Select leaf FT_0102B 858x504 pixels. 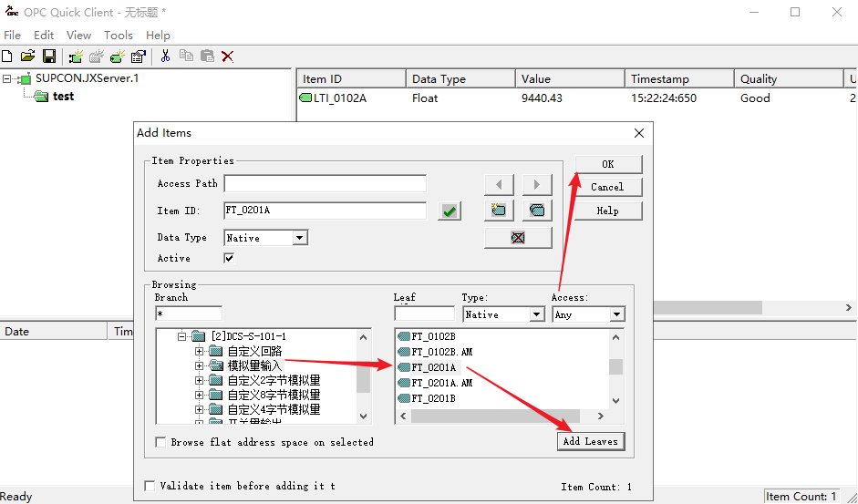[433, 337]
